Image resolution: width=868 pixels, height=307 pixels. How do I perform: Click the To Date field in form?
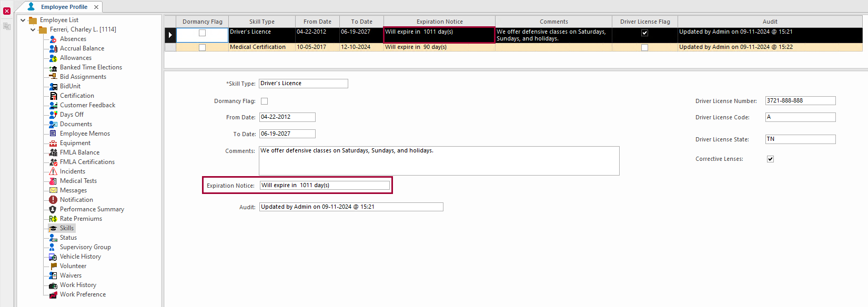tap(287, 134)
